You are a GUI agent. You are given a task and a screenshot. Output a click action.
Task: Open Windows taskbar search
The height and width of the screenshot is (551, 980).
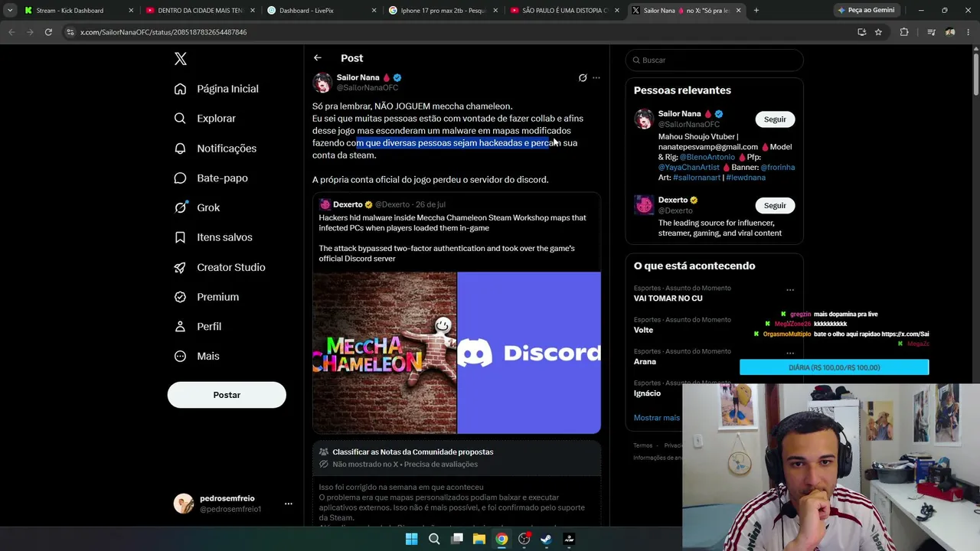434,539
